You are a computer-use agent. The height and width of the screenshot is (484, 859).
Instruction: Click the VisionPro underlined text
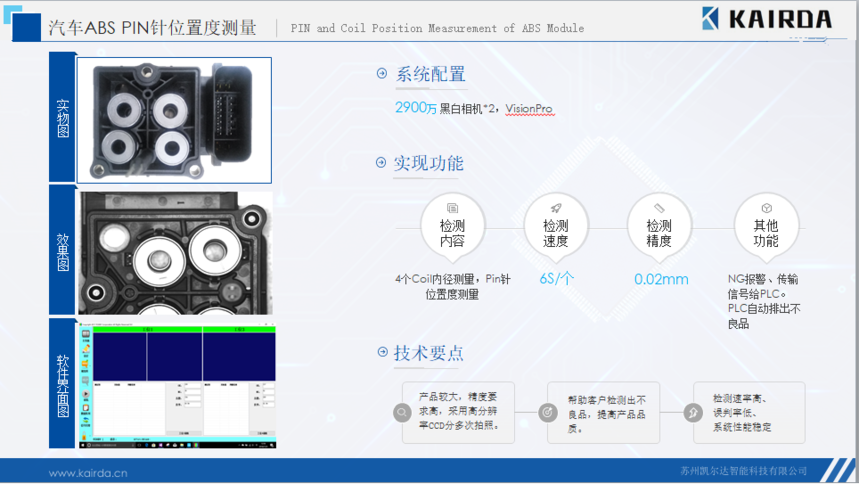(529, 109)
